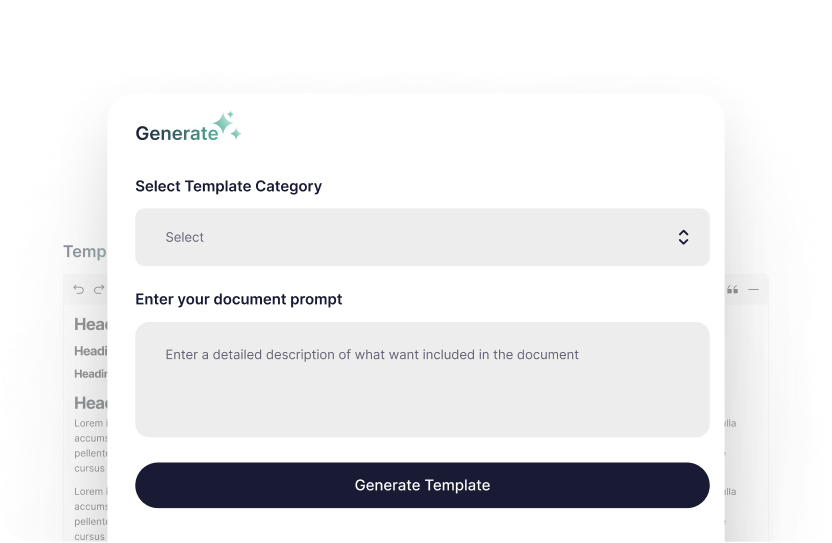
Task: Click the second large heading in background editor
Action: click(91, 402)
